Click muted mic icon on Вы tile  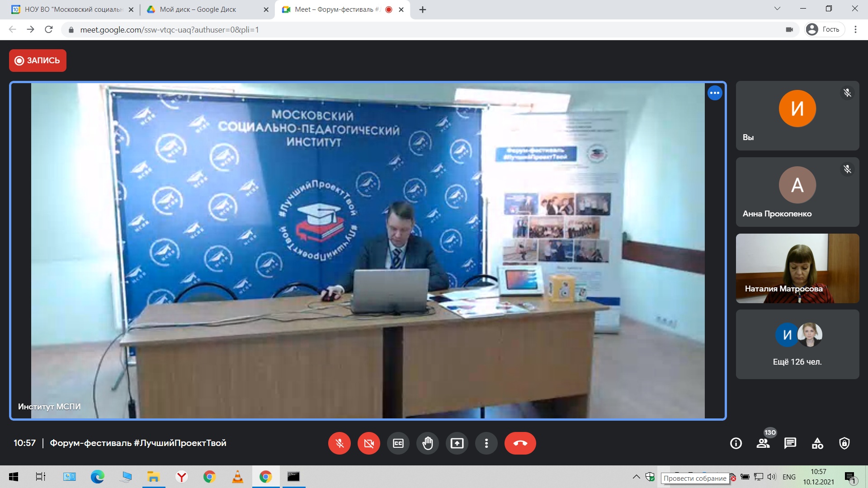coord(847,93)
